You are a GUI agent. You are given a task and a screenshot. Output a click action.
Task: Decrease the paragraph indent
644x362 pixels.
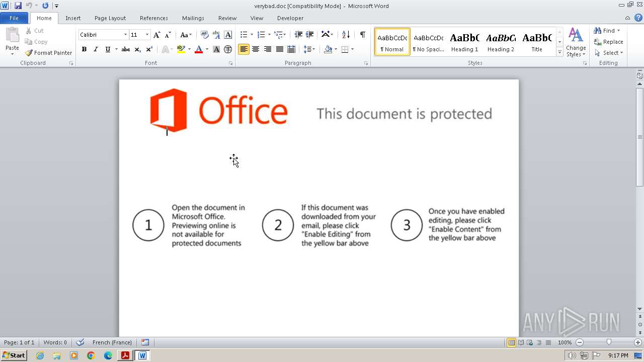pyautogui.click(x=298, y=35)
